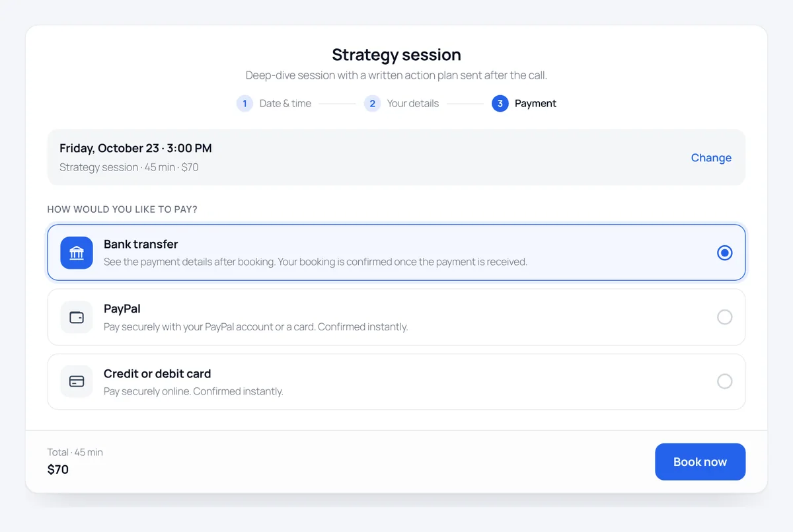The image size is (793, 532).
Task: Click the step 3 number circle
Action: click(500, 104)
